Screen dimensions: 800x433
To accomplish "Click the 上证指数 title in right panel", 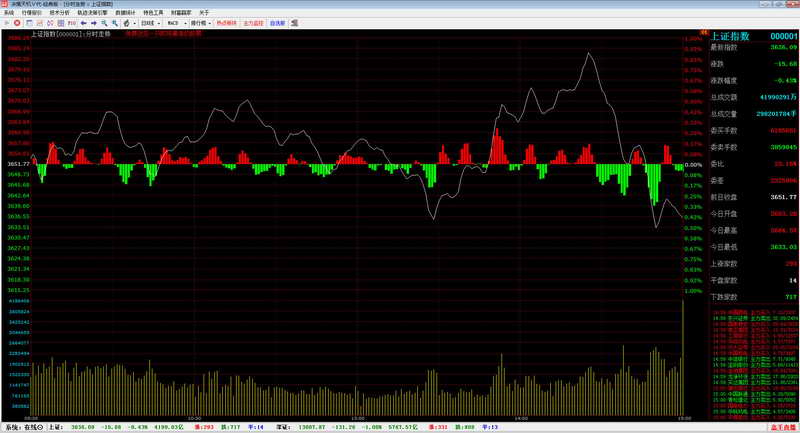I will pos(730,36).
